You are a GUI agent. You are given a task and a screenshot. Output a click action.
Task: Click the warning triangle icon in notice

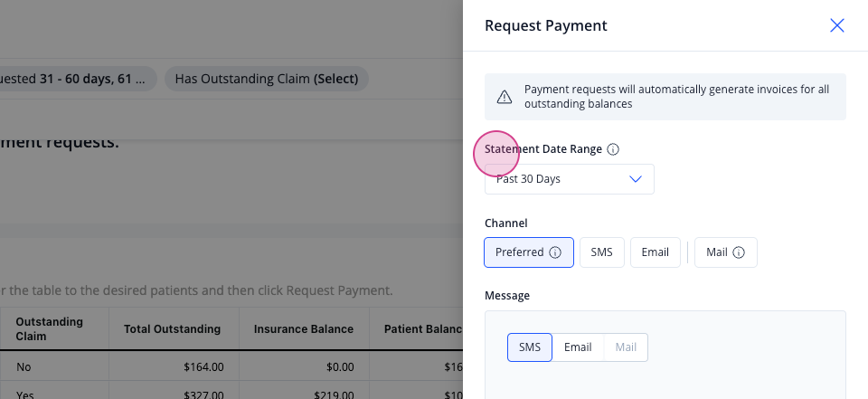pos(505,97)
